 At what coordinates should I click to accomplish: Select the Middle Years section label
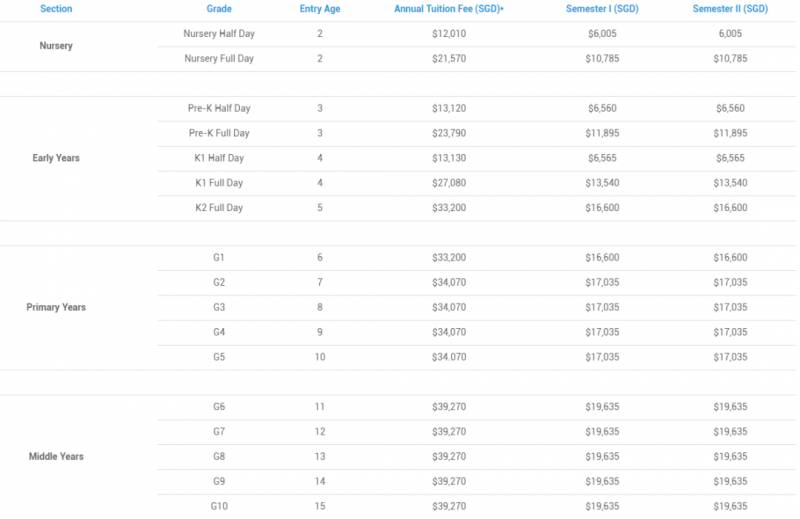tap(56, 456)
